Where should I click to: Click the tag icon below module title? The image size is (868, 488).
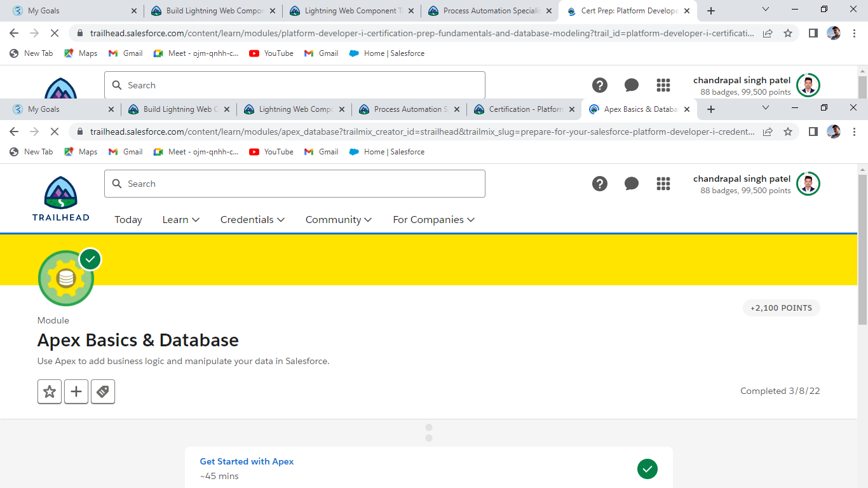click(103, 391)
